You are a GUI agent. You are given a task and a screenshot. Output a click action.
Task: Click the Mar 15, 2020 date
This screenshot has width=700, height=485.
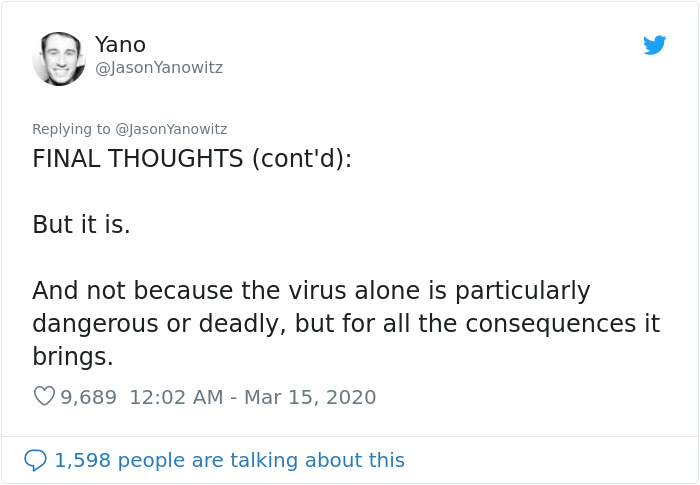pos(311,397)
